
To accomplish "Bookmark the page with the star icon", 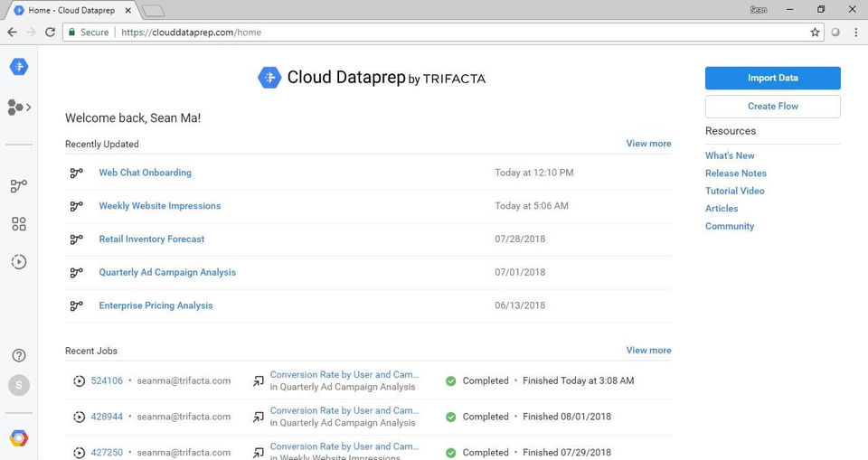I will 815,33.
